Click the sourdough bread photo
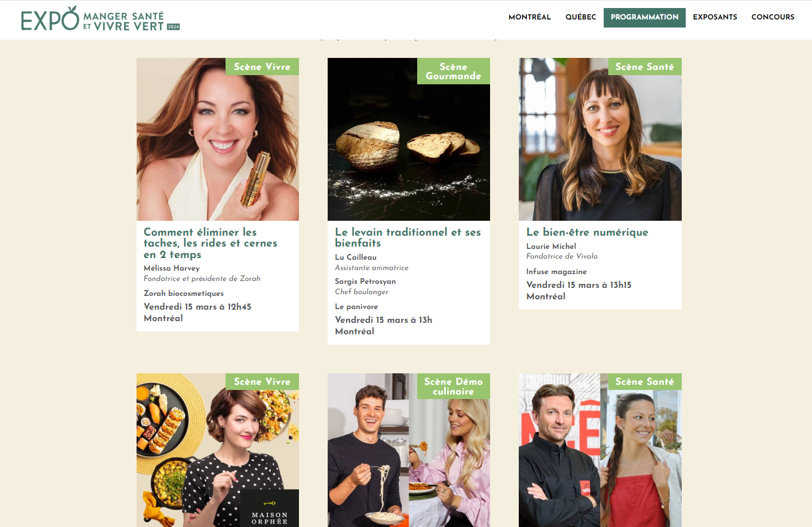This screenshot has height=527, width=812. tap(409, 139)
